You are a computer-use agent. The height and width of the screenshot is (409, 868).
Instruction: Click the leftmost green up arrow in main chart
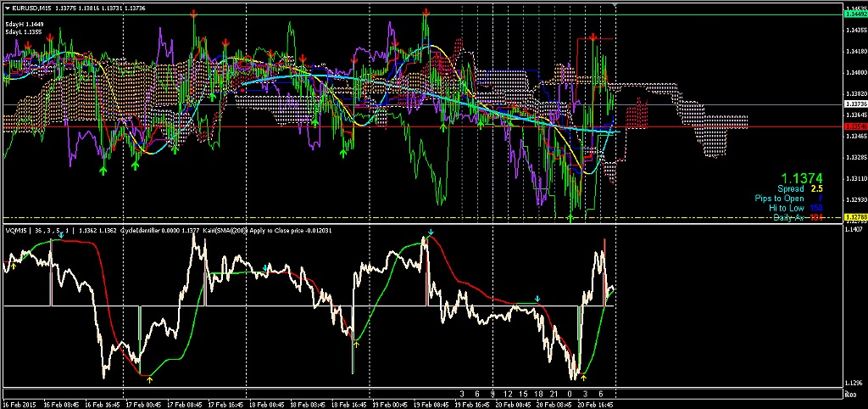(x=103, y=171)
